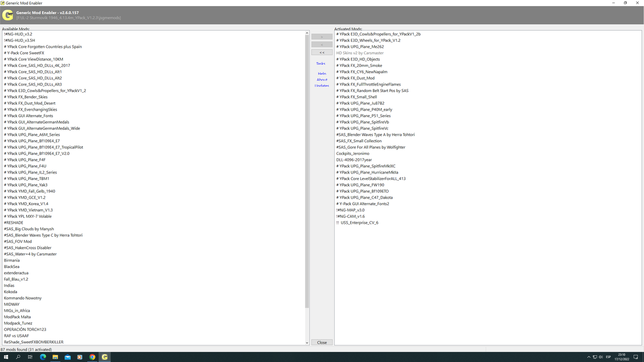The image size is (644, 362).
Task: Open the Updates link
Action: click(x=322, y=86)
